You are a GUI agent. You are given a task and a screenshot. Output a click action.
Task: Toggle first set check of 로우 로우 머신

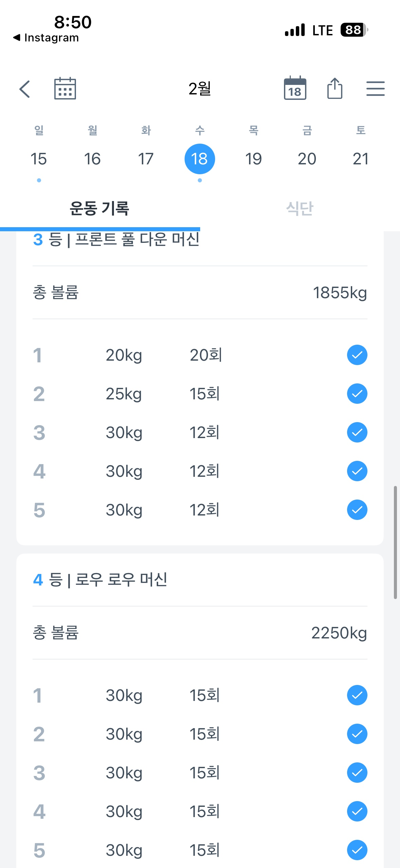pos(357,695)
